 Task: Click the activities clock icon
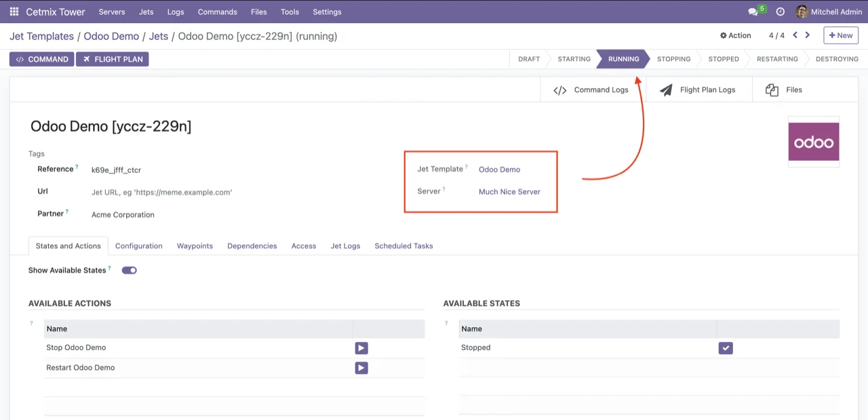click(x=780, y=12)
